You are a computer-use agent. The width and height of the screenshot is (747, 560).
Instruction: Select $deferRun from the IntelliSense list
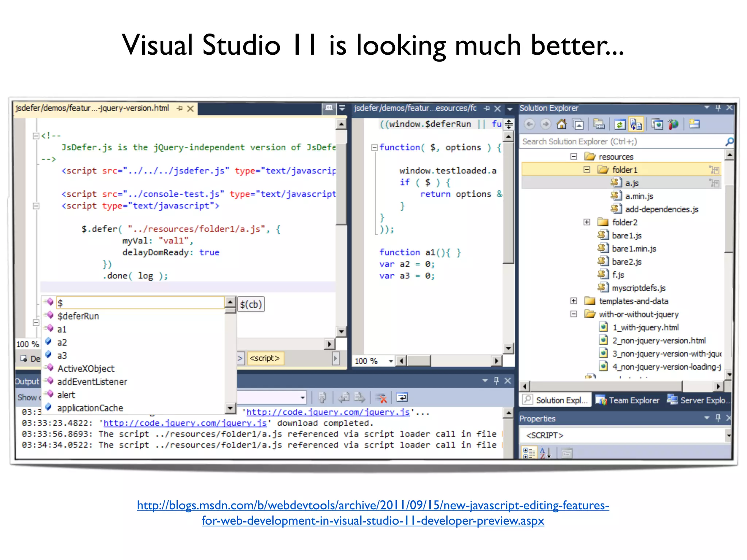point(78,316)
